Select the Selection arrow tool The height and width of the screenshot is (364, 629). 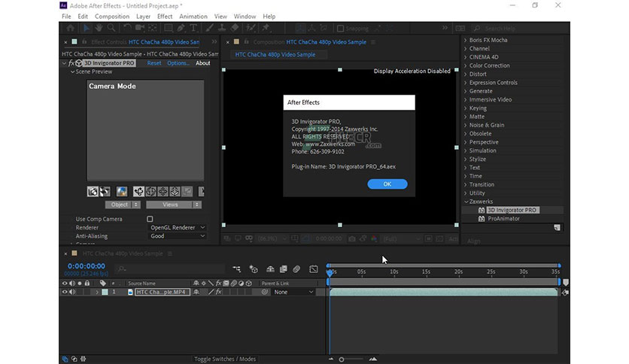point(86,28)
